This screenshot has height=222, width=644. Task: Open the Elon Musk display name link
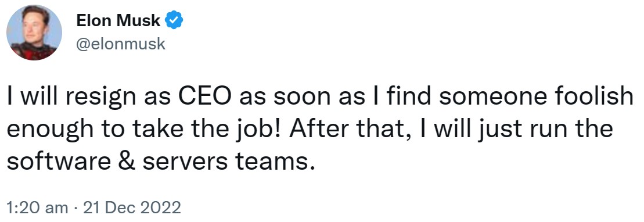(118, 20)
